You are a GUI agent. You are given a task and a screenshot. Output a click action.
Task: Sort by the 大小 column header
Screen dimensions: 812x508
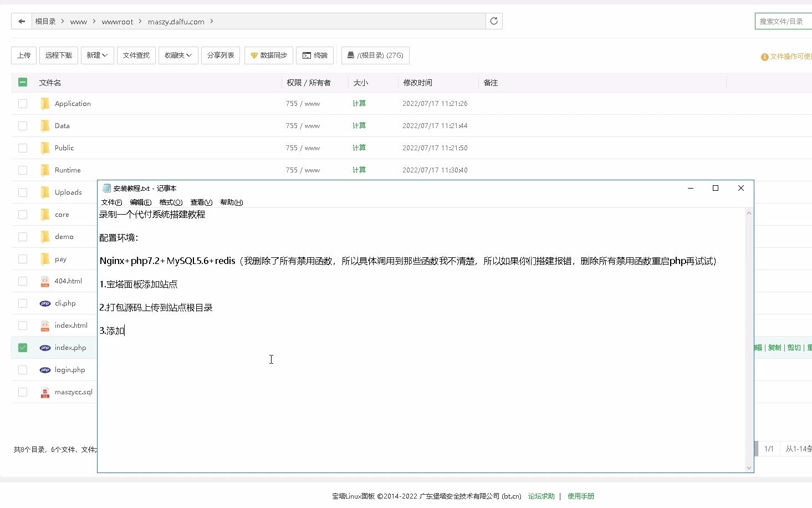click(x=361, y=83)
